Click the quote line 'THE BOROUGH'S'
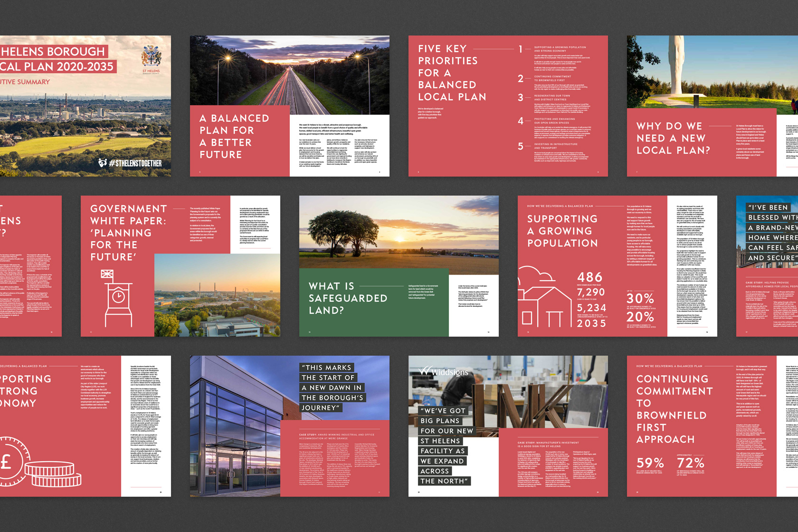 (332, 398)
